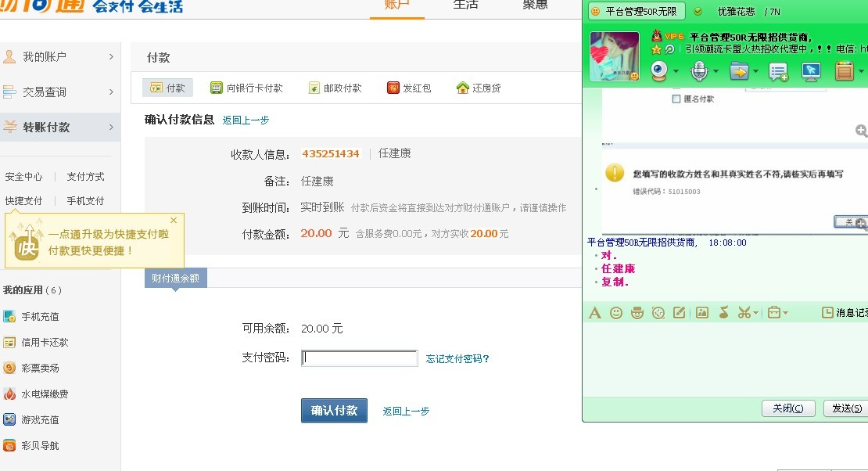Select the 发红包 tab
This screenshot has height=471, width=868.
(x=409, y=88)
